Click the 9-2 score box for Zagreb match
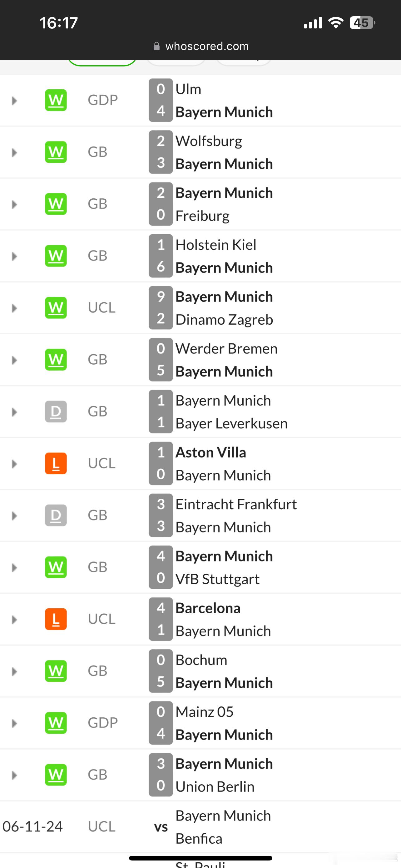Image resolution: width=401 pixels, height=868 pixels. (161, 308)
